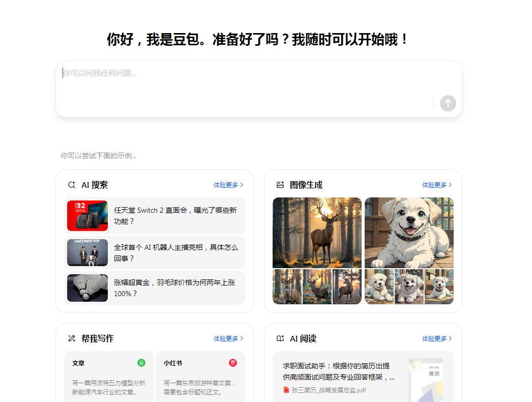Click the AI 搜索 section icon
Image resolution: width=532 pixels, height=402 pixels.
point(71,185)
